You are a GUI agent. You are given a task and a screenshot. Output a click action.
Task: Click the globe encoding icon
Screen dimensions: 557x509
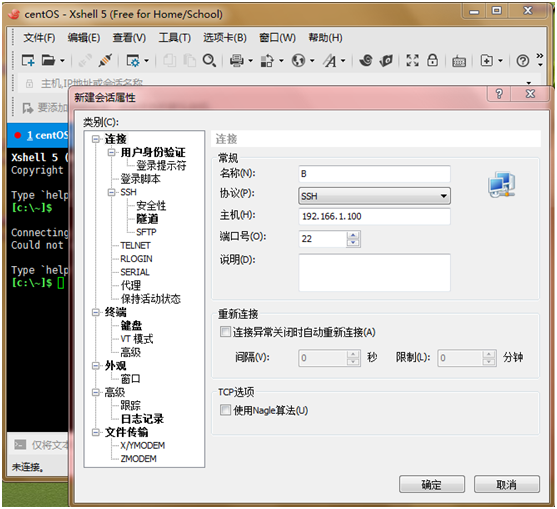pyautogui.click(x=298, y=61)
